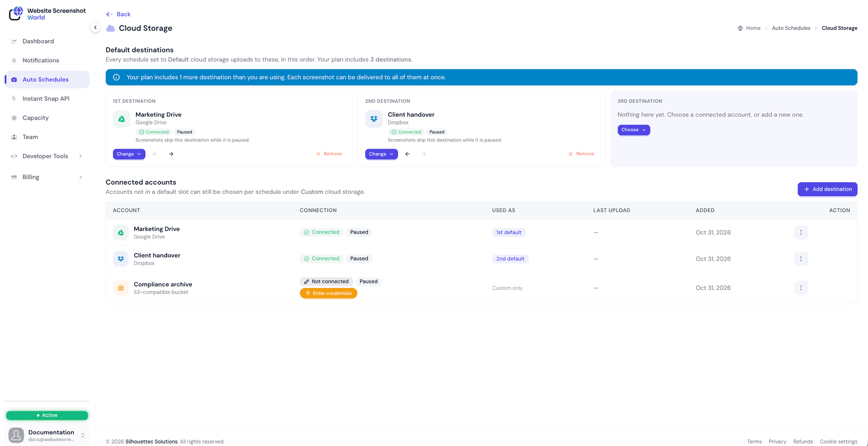Collapse the sidebar with the chevron button
Image resolution: width=868 pixels, height=446 pixels.
pos(95,27)
